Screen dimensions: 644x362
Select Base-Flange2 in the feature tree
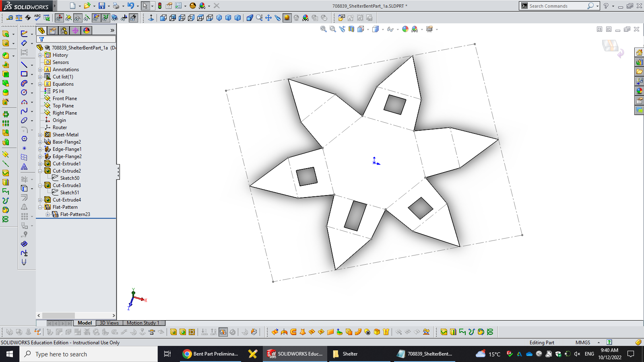66,142
